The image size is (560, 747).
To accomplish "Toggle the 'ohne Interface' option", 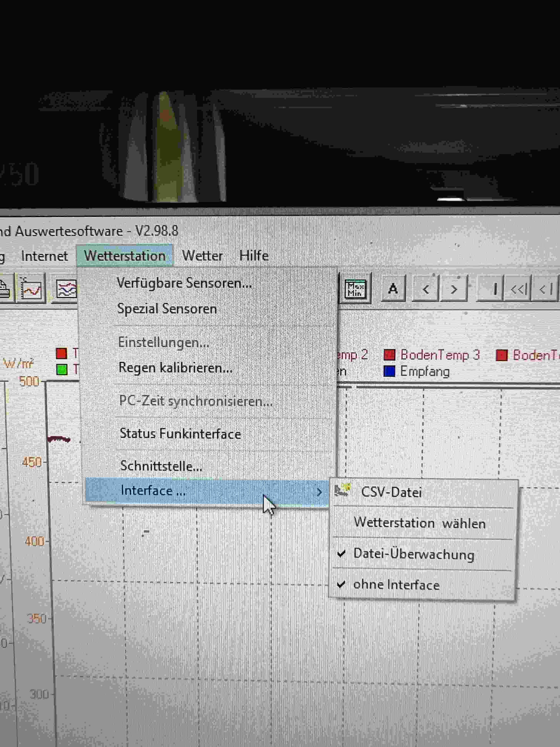I will (396, 585).
